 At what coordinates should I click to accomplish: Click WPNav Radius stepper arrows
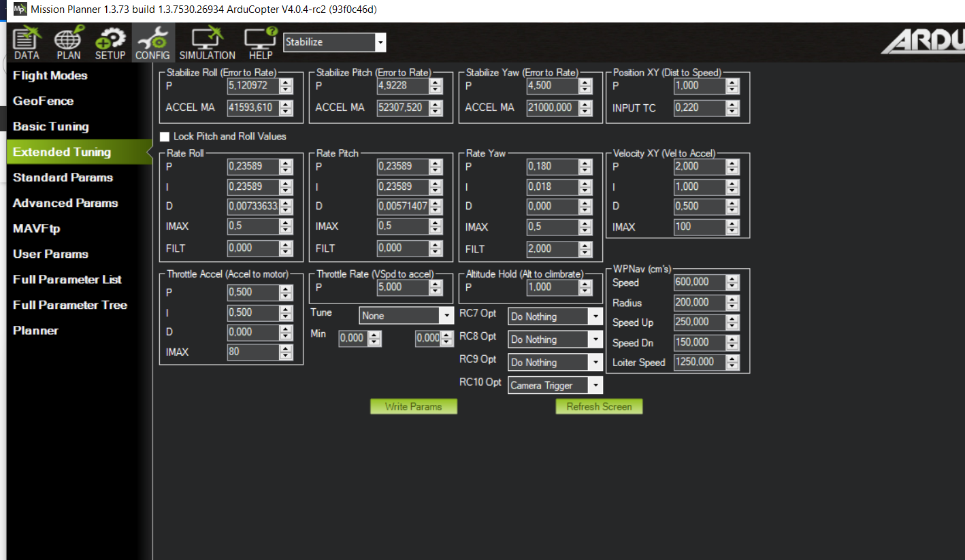(x=732, y=303)
